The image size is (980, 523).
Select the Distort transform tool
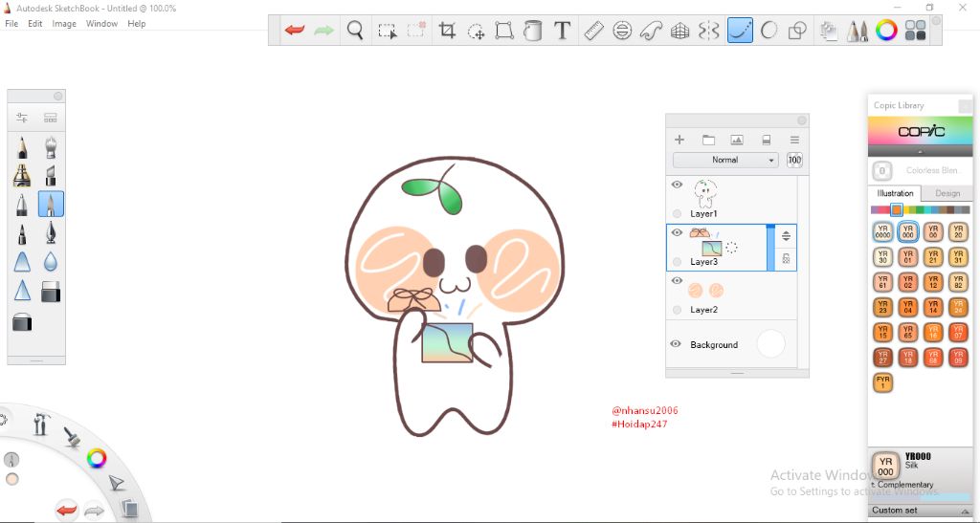click(504, 30)
